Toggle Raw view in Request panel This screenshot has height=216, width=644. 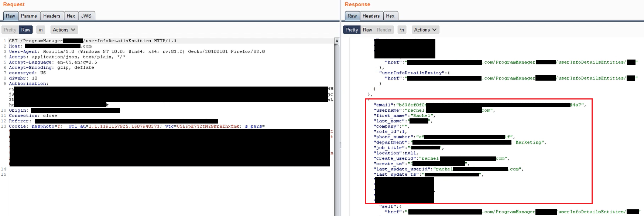(x=26, y=30)
